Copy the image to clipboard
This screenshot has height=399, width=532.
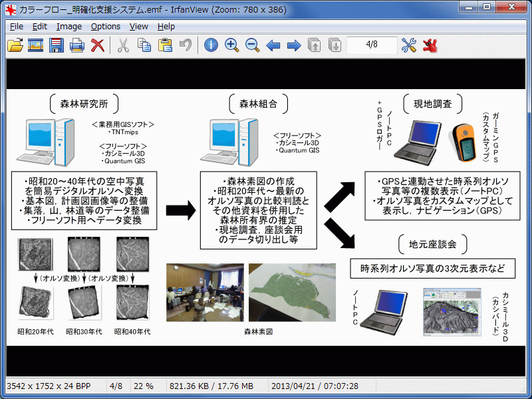click(x=144, y=46)
